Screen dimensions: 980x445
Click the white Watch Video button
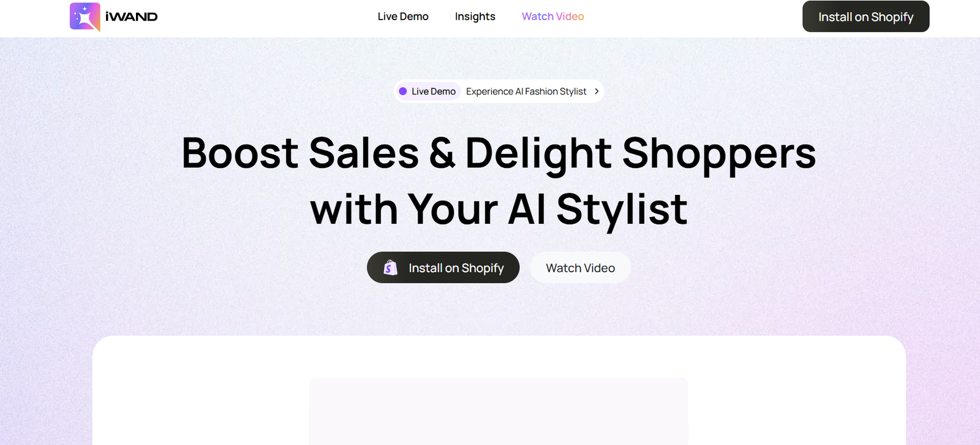581,268
